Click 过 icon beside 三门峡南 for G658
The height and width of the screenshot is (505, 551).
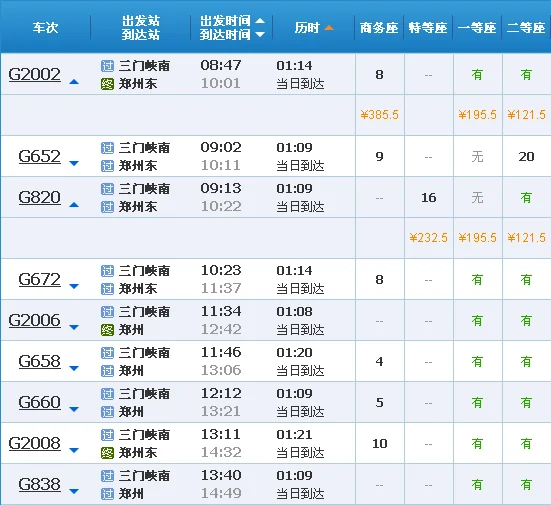(108, 352)
